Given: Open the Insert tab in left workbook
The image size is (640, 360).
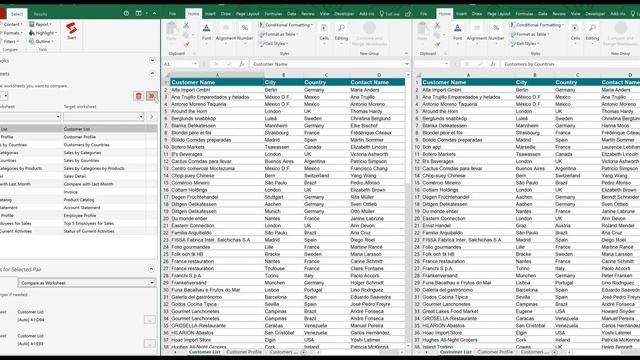Looking at the screenshot, I should [210, 14].
